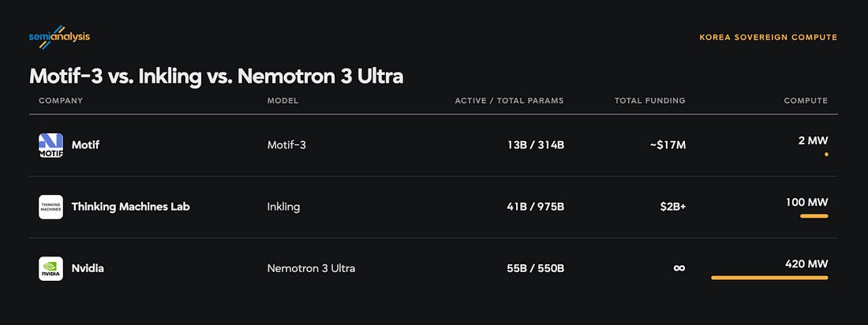This screenshot has width=868, height=325.
Task: Click the Thinking Machines logo icon
Action: pos(51,207)
